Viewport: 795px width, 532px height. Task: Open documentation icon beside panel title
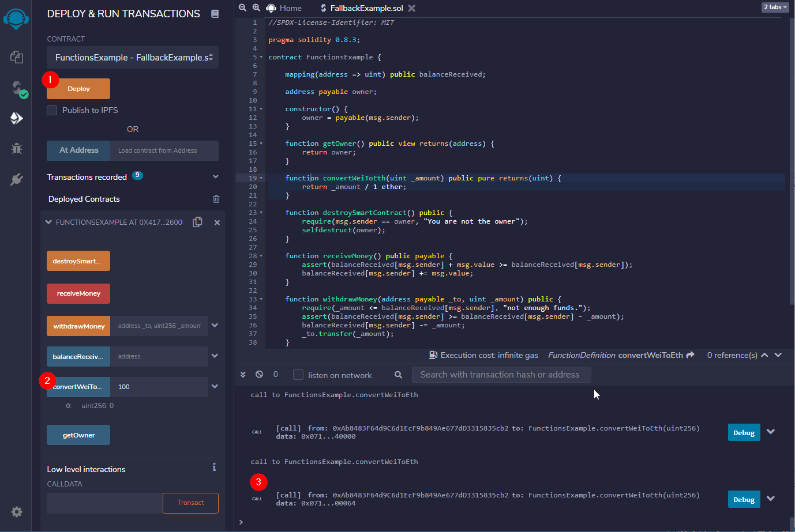[x=215, y=14]
